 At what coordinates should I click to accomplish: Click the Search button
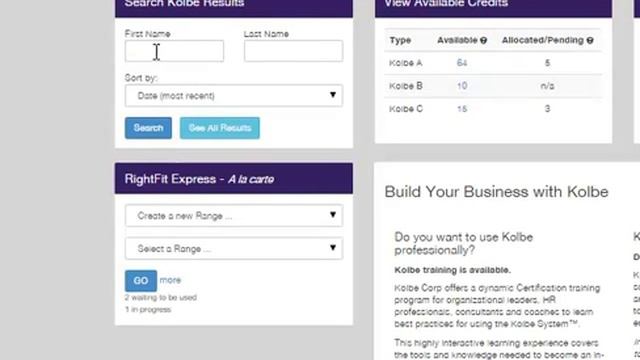(x=148, y=128)
